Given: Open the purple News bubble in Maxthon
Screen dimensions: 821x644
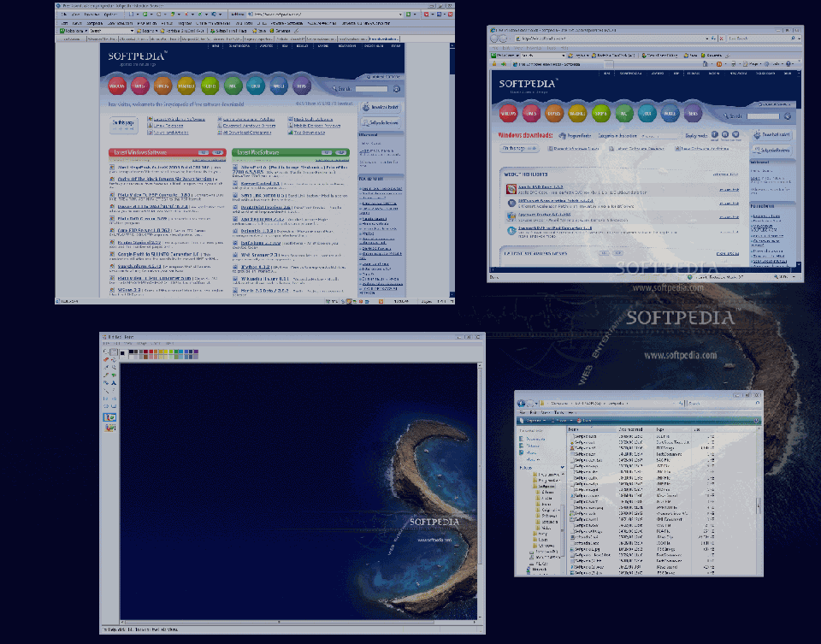Looking at the screenshot, I should click(302, 86).
